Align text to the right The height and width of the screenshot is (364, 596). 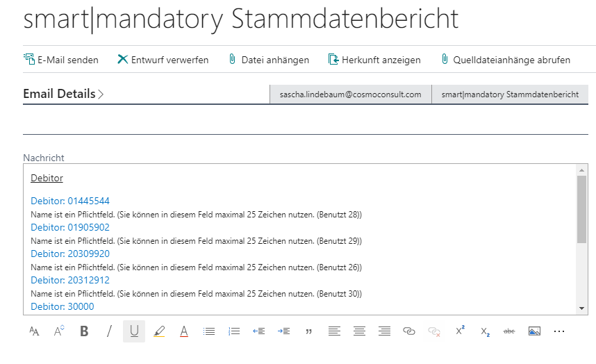[384, 331]
